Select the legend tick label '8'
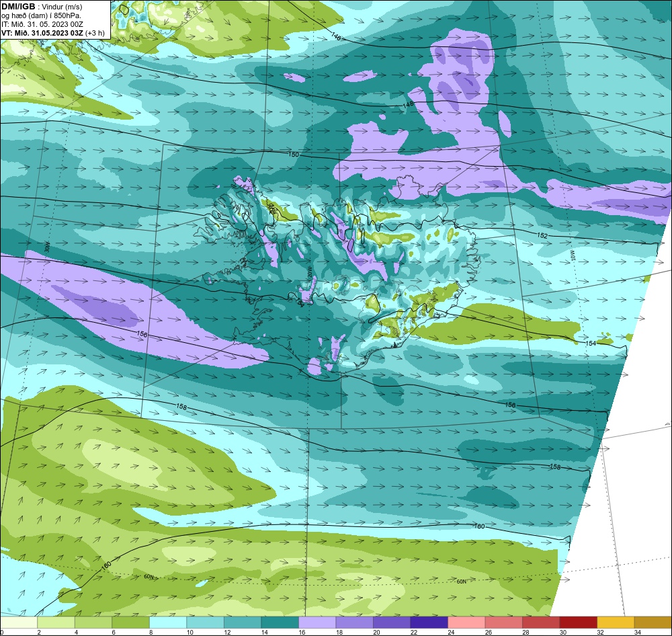672x636 pixels. pyautogui.click(x=150, y=632)
